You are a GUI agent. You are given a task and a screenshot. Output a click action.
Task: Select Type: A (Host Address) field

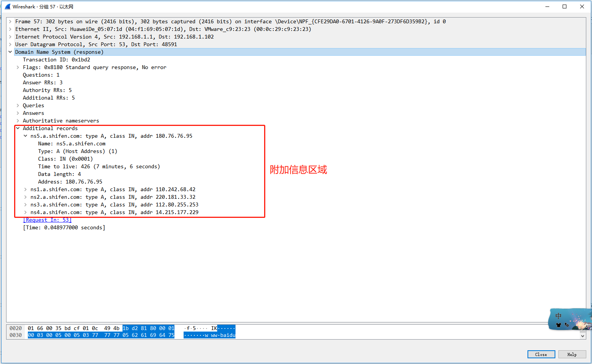78,151
